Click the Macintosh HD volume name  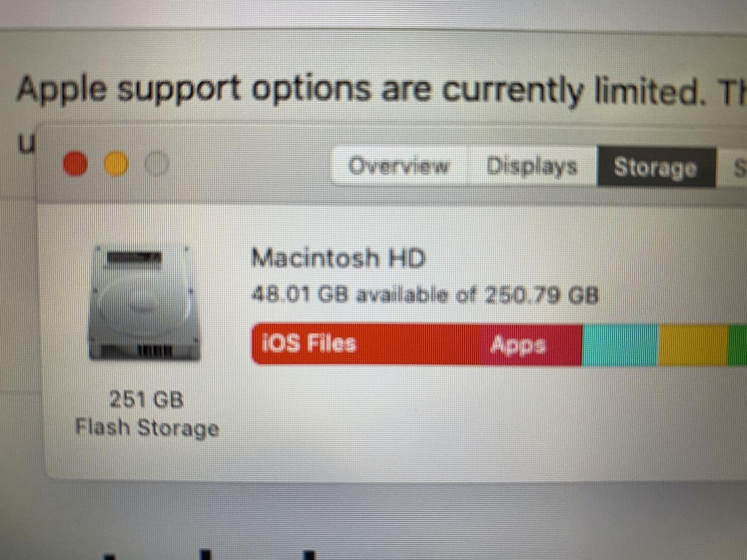pyautogui.click(x=338, y=258)
